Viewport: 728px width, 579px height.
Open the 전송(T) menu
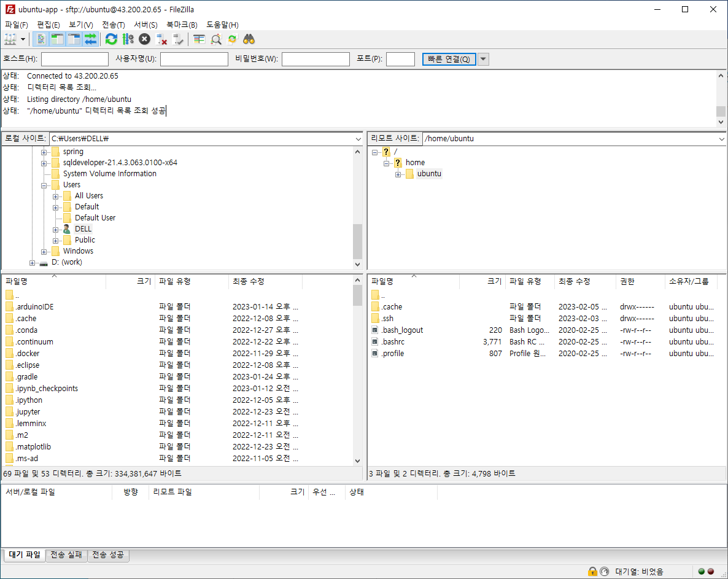coord(114,25)
